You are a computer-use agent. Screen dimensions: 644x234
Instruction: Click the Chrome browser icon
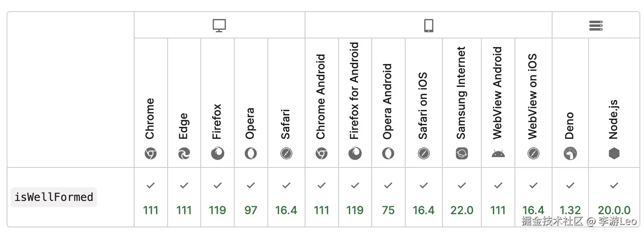click(151, 154)
